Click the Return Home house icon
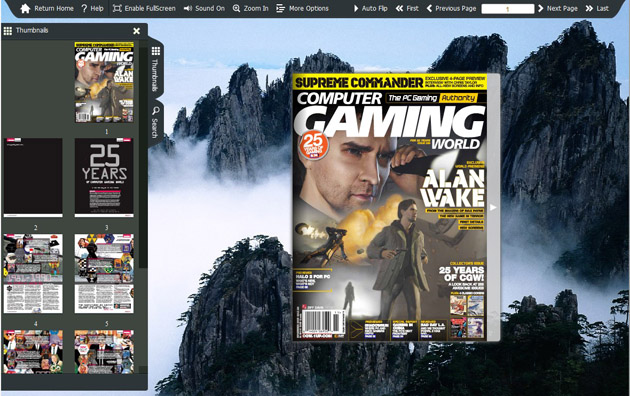Viewport: 630px width, 396px height. click(25, 8)
